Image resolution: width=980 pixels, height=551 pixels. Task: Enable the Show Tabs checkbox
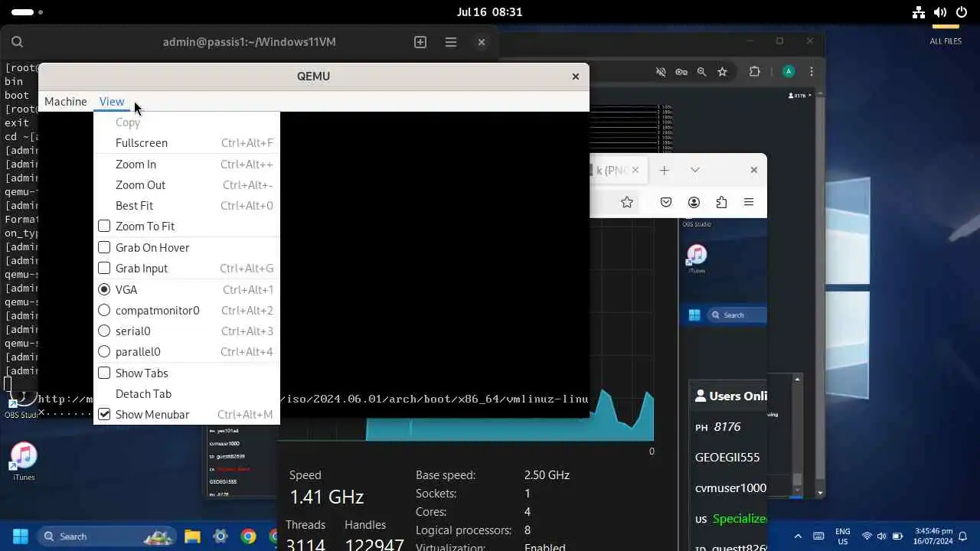[104, 373]
